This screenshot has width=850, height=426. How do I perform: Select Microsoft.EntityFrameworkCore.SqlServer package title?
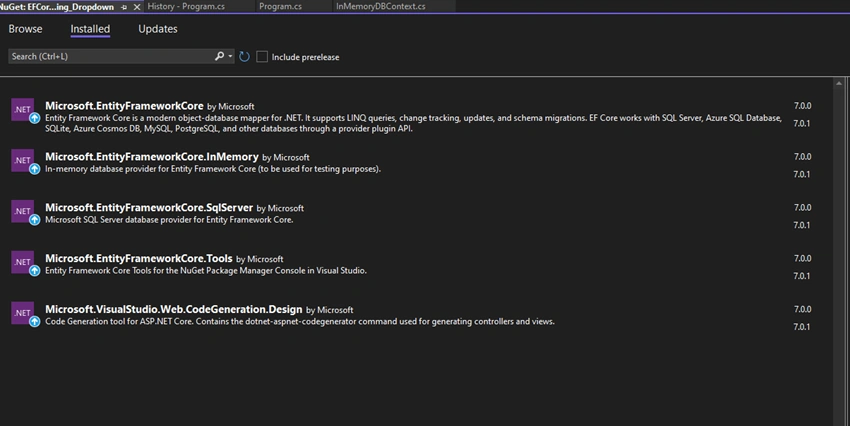click(x=149, y=208)
